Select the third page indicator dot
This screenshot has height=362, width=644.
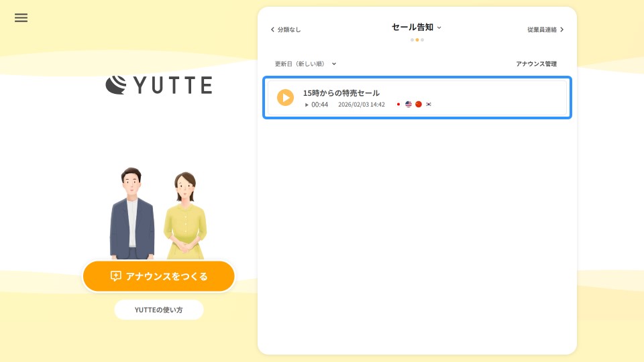[423, 40]
